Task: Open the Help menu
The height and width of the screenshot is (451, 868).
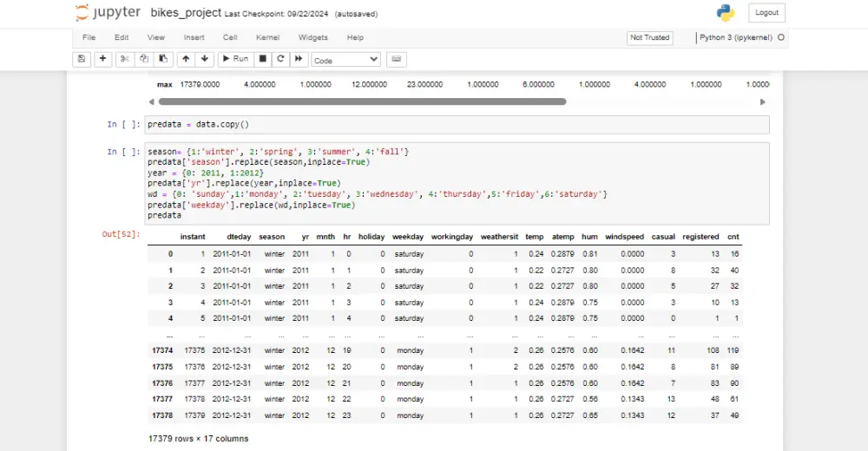Action: pyautogui.click(x=355, y=37)
